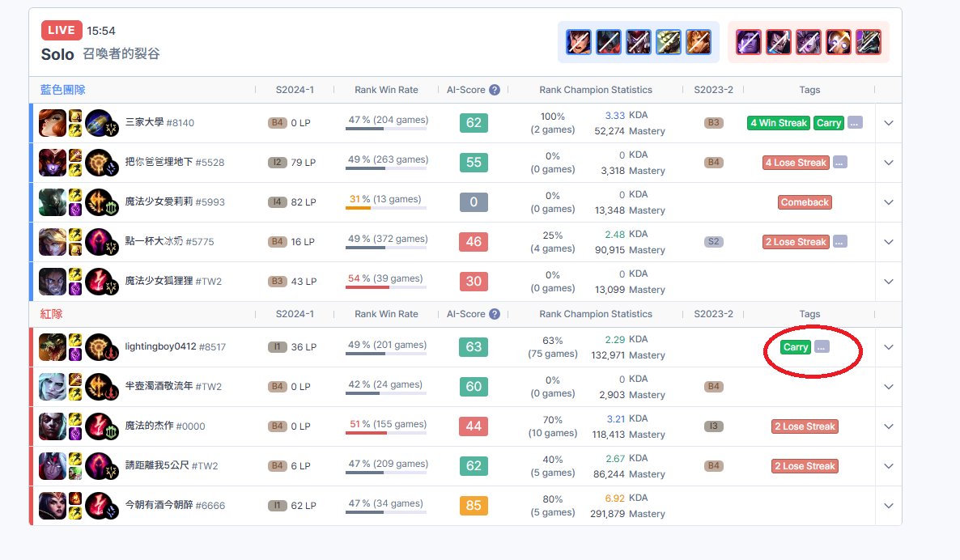
Task: Click the orange AI-Score 85 badge
Action: (474, 506)
